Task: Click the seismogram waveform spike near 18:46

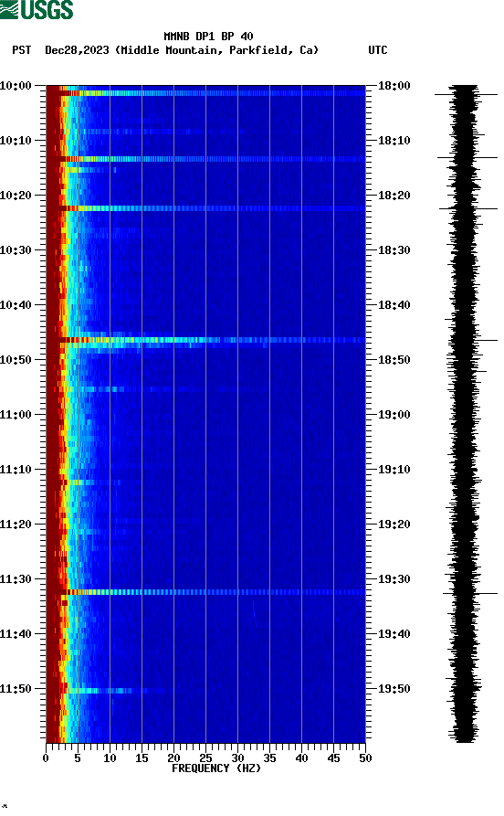Action: [x=472, y=340]
